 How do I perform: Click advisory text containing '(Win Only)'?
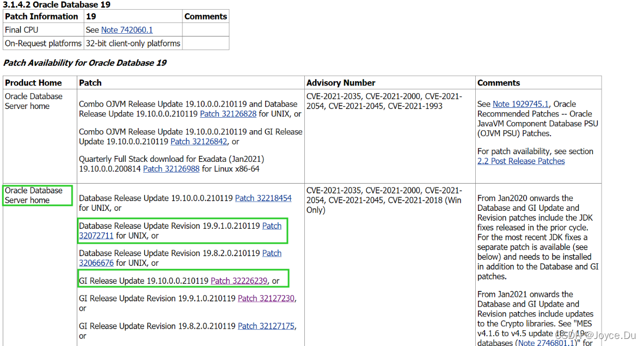pos(384,200)
